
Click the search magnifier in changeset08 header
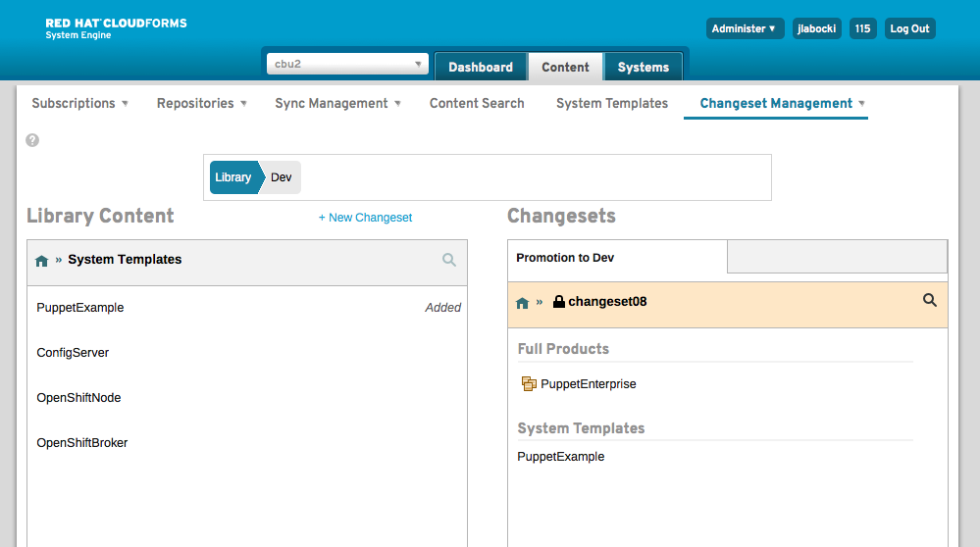pyautogui.click(x=930, y=301)
